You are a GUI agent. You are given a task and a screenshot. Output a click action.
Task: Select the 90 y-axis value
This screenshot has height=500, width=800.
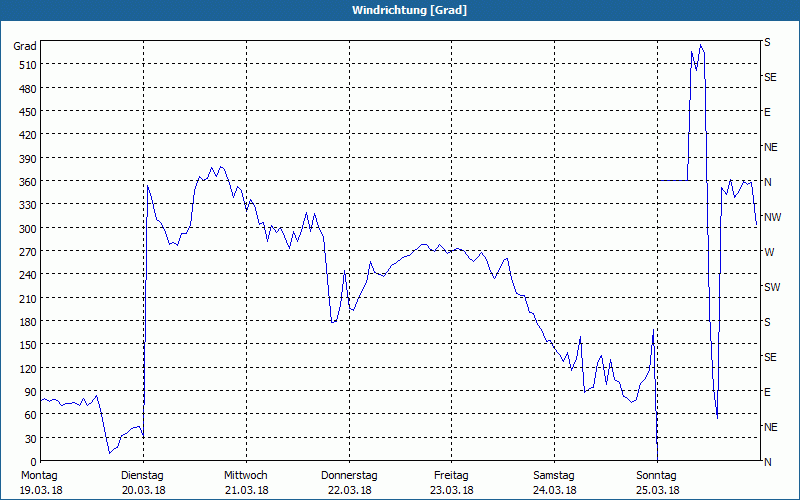[31, 392]
